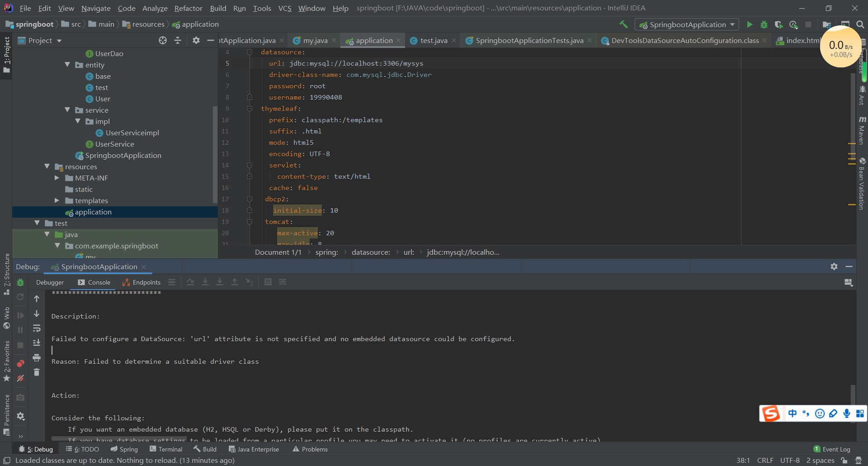Click UTF-8 encoding in status bar
The height and width of the screenshot is (466, 868).
tap(790, 460)
